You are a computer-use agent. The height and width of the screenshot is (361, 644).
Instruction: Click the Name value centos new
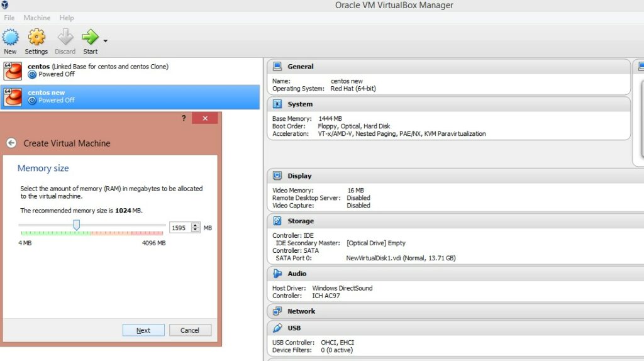tap(347, 81)
